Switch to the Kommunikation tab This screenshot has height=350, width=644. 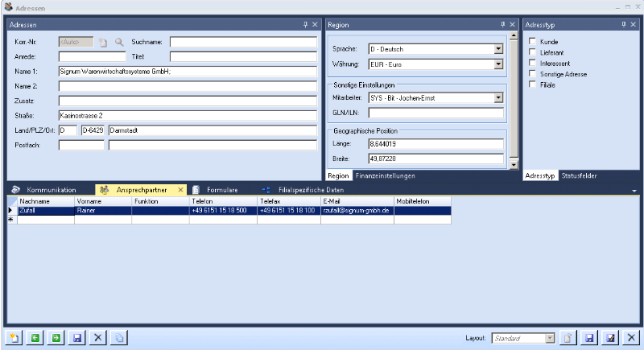point(50,189)
